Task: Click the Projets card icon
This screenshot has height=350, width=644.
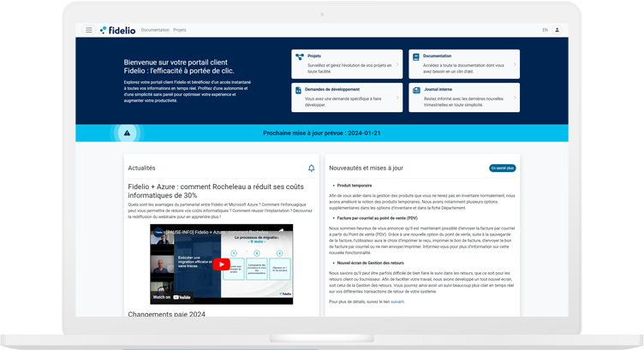Action: [300, 57]
